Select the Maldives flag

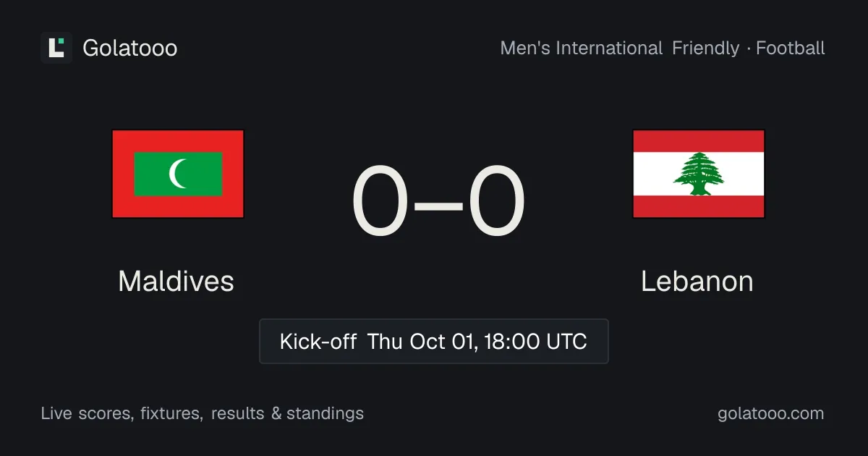[178, 174]
